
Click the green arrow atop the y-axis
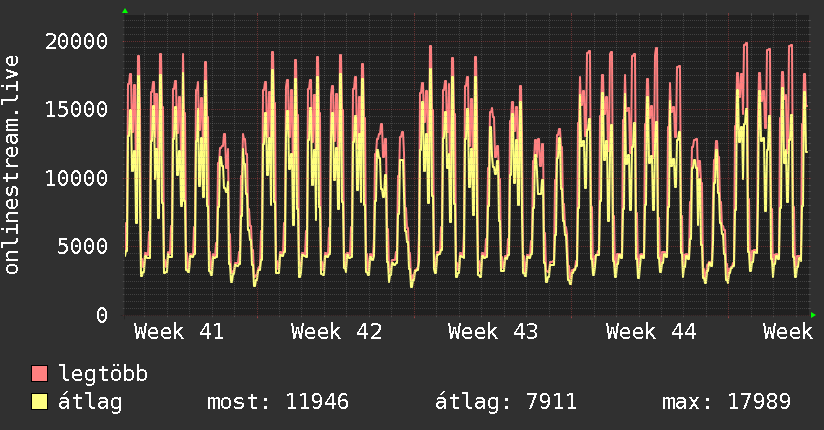[125, 11]
